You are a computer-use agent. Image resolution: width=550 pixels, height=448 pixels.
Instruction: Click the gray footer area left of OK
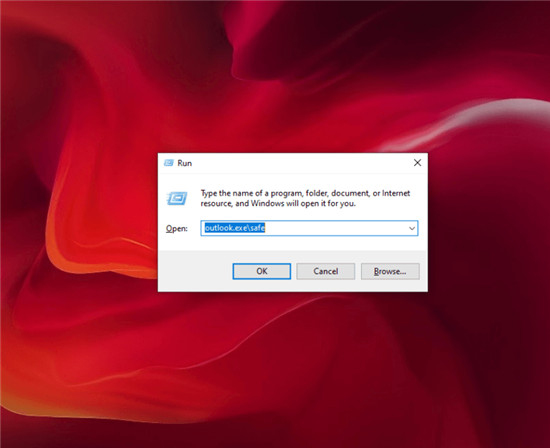pyautogui.click(x=195, y=271)
